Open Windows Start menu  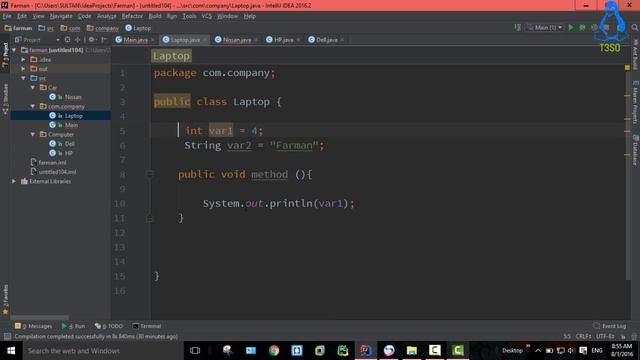[11, 351]
